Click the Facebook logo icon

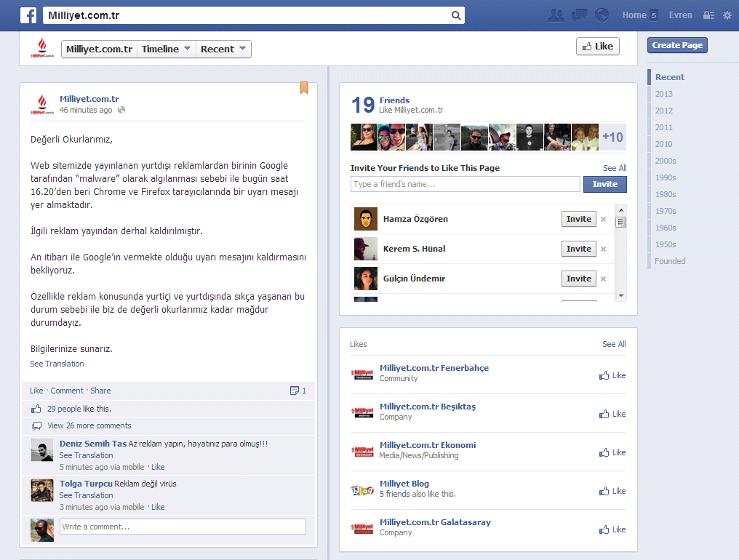[28, 15]
